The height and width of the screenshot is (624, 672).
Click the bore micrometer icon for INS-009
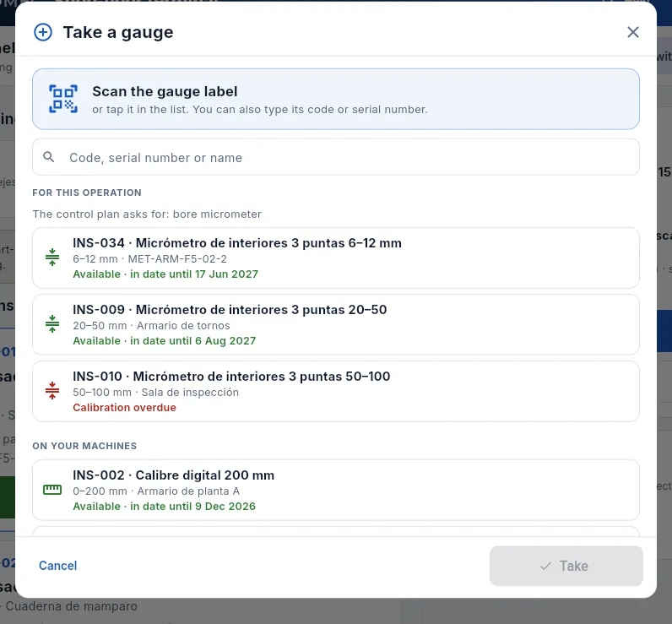click(x=52, y=324)
